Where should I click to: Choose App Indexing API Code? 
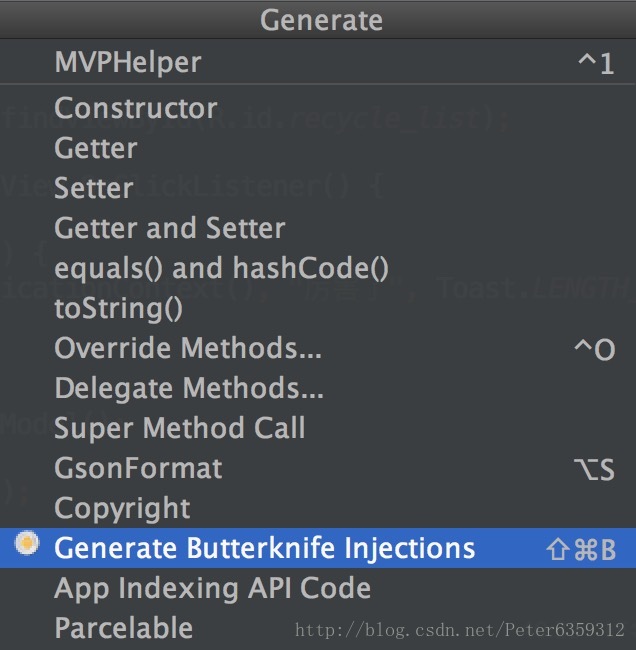(x=318, y=588)
